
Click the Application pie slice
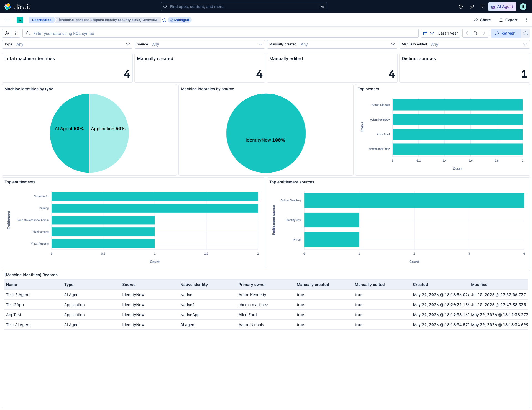109,133
